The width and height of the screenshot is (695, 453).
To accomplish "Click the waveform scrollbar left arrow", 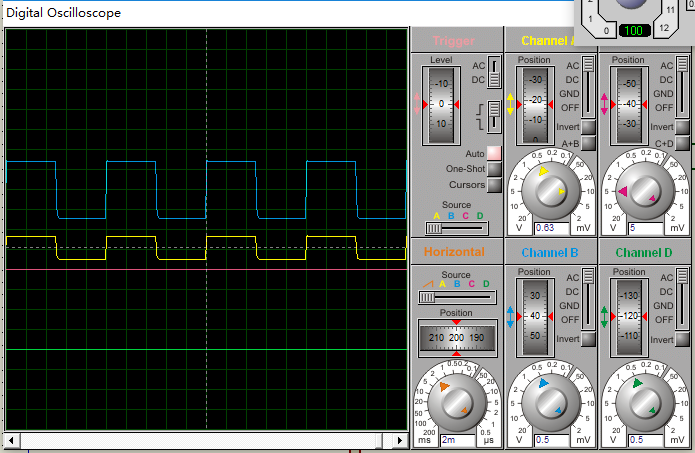I will coord(12,440).
